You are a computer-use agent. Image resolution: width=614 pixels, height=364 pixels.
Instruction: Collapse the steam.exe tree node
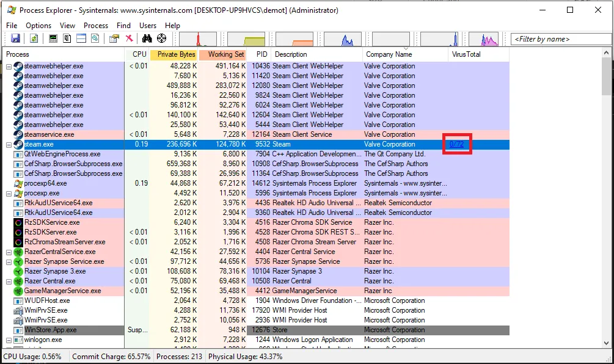tap(9, 145)
